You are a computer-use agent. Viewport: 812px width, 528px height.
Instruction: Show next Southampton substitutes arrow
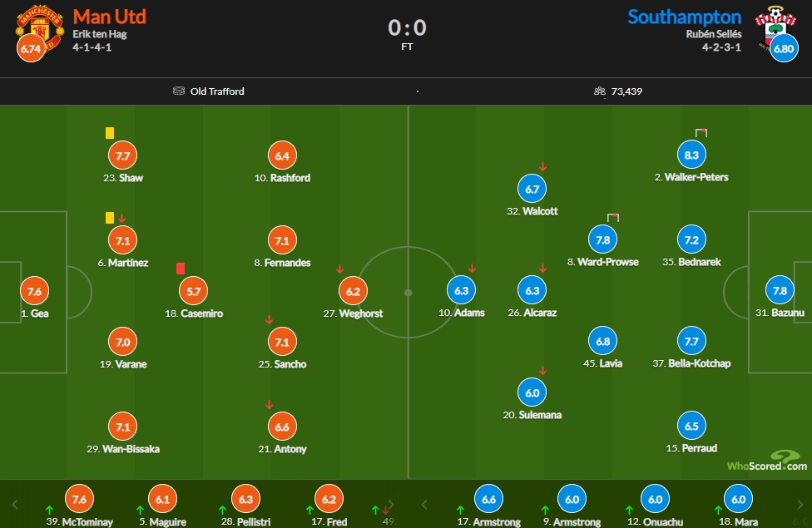point(800,504)
